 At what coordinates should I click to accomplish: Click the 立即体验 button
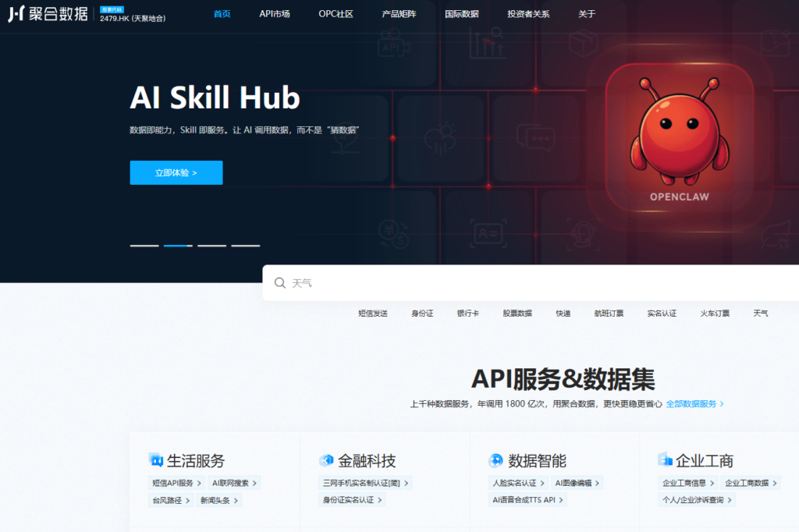(176, 172)
